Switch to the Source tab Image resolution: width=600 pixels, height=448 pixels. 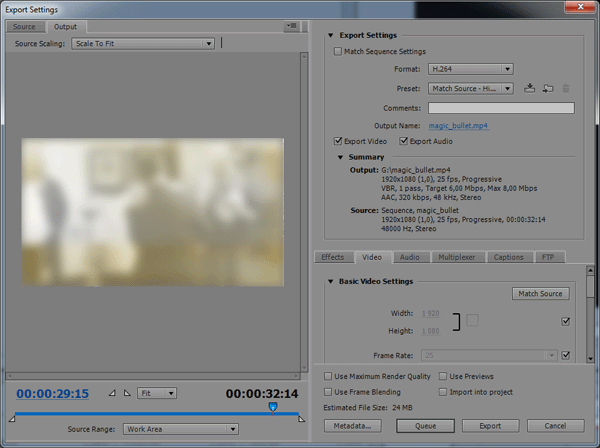pyautogui.click(x=24, y=27)
